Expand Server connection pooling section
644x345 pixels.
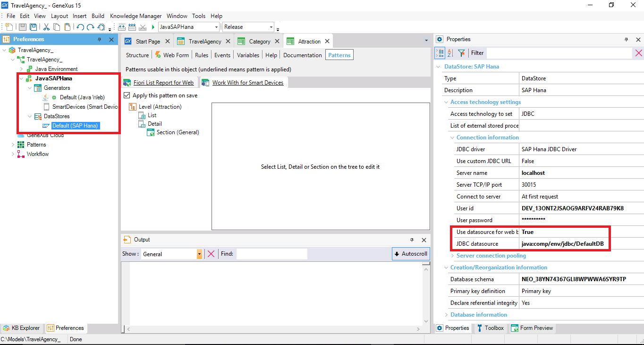coord(452,256)
